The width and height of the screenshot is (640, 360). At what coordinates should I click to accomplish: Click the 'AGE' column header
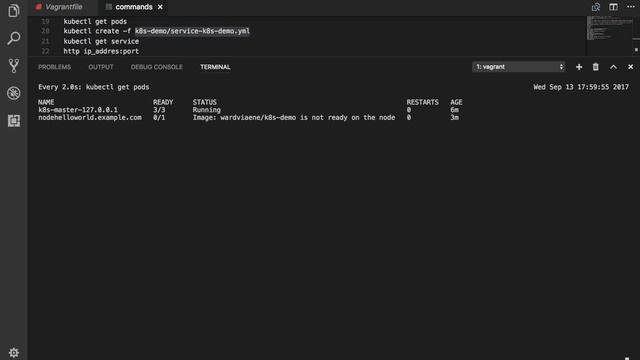coord(456,102)
